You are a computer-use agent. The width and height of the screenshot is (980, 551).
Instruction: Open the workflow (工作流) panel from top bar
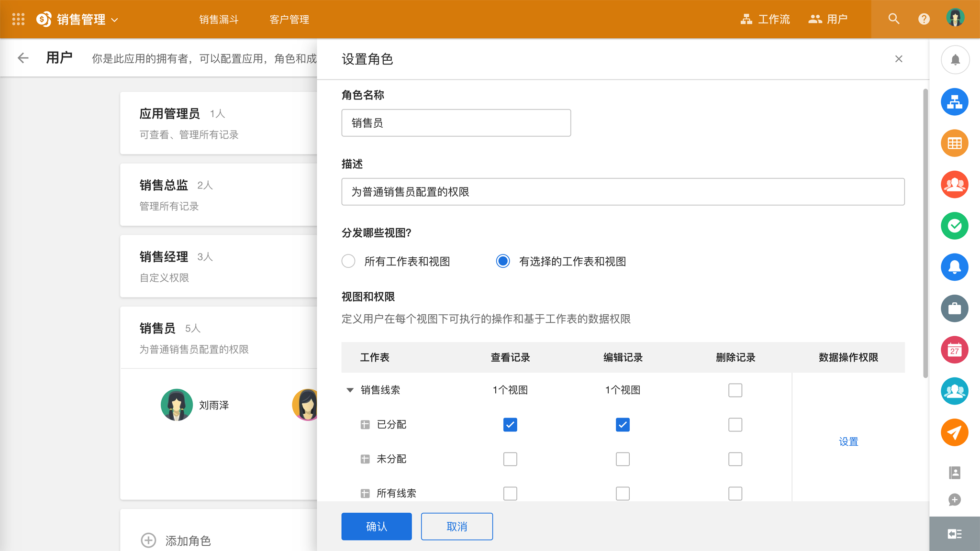tap(764, 19)
